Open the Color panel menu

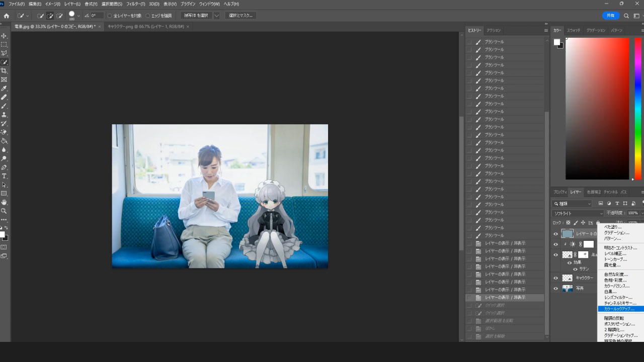(x=642, y=30)
